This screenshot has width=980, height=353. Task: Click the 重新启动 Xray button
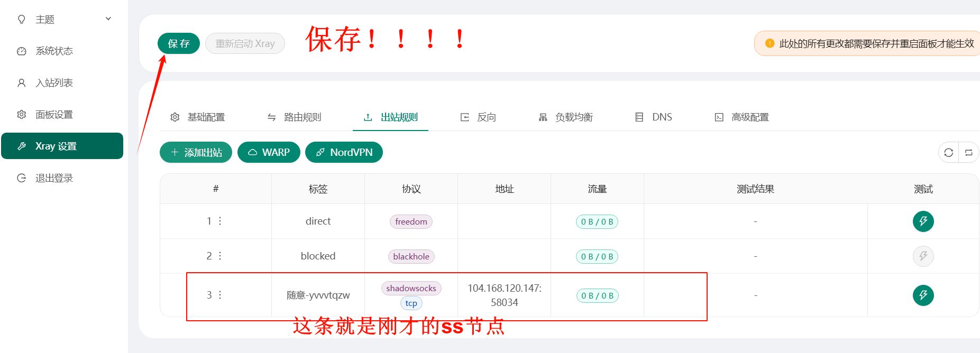[x=245, y=43]
